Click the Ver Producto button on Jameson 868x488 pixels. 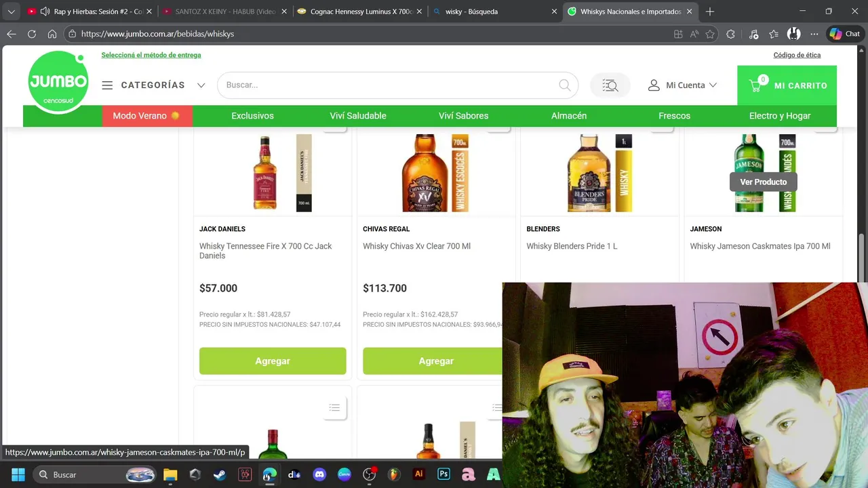[764, 182]
